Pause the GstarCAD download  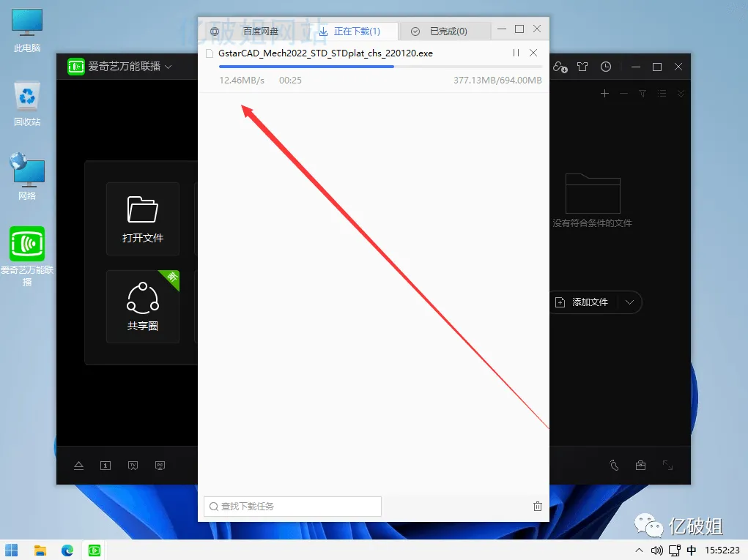click(x=516, y=53)
